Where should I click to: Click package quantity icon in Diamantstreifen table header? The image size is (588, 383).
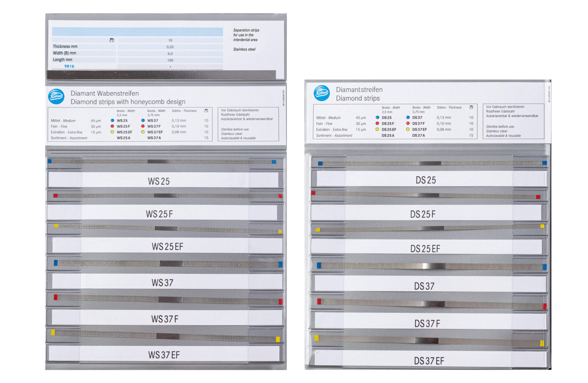point(471,107)
